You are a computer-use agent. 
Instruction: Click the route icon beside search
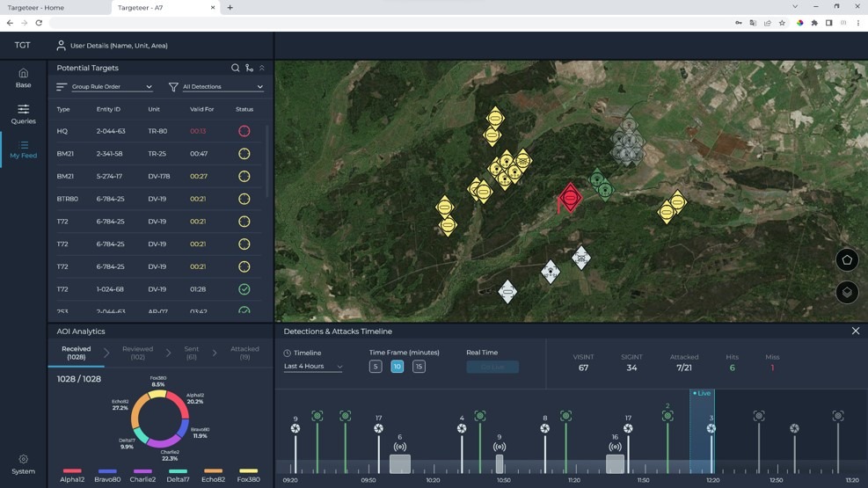(249, 68)
